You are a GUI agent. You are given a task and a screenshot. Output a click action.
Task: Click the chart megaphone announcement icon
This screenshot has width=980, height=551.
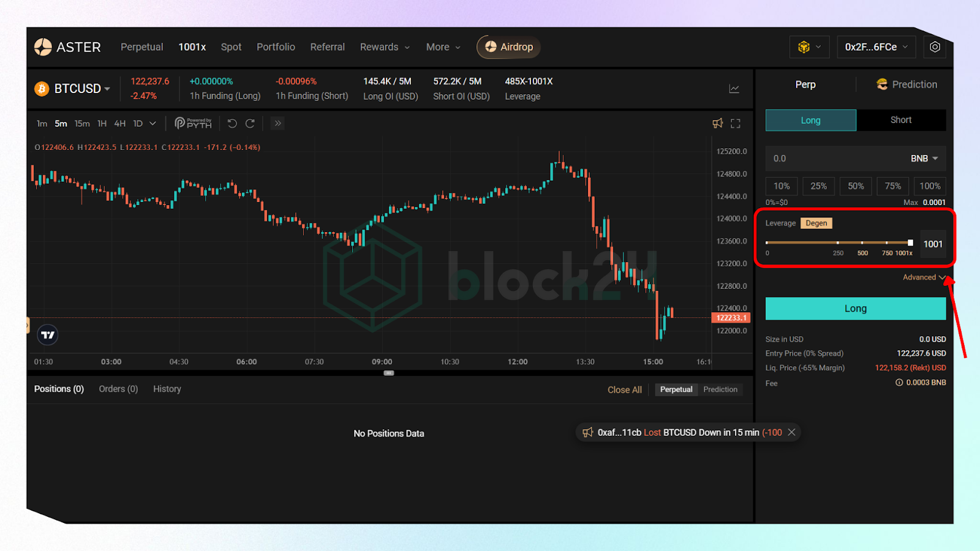coord(717,124)
